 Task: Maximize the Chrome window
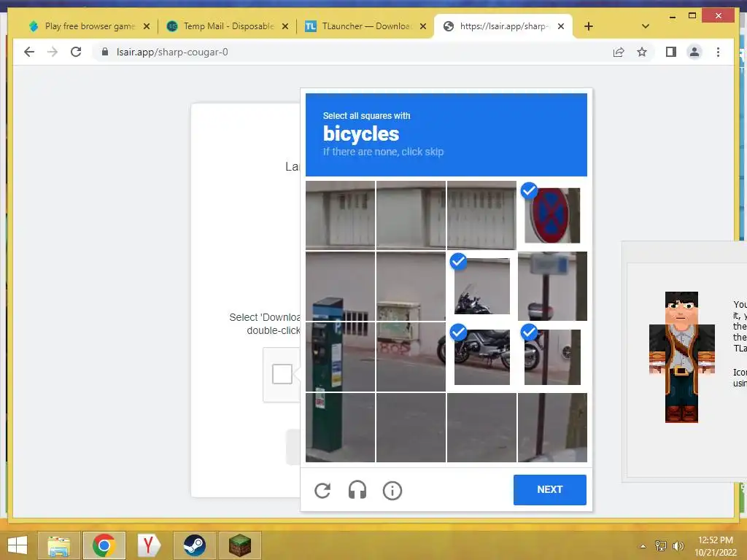coord(692,16)
